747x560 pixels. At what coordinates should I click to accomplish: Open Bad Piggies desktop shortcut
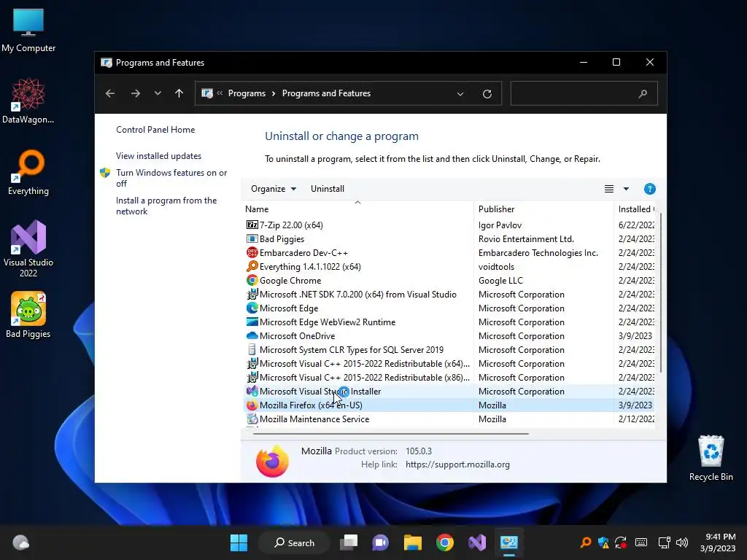click(x=28, y=315)
